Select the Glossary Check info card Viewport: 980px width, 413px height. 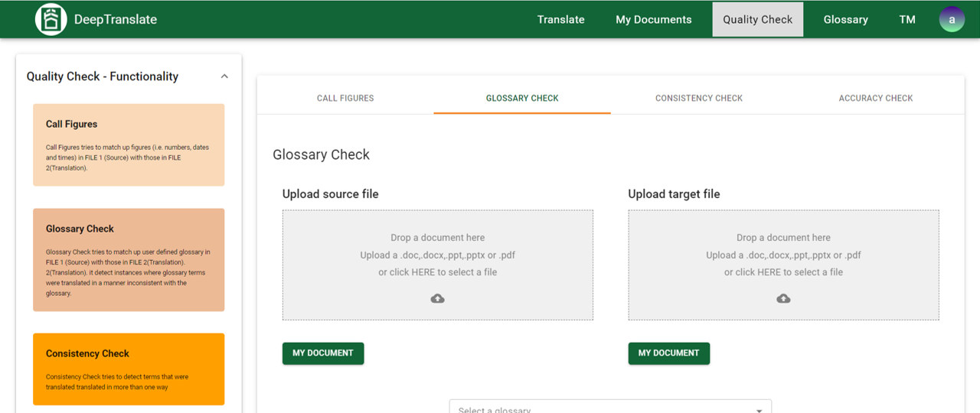[129, 260]
